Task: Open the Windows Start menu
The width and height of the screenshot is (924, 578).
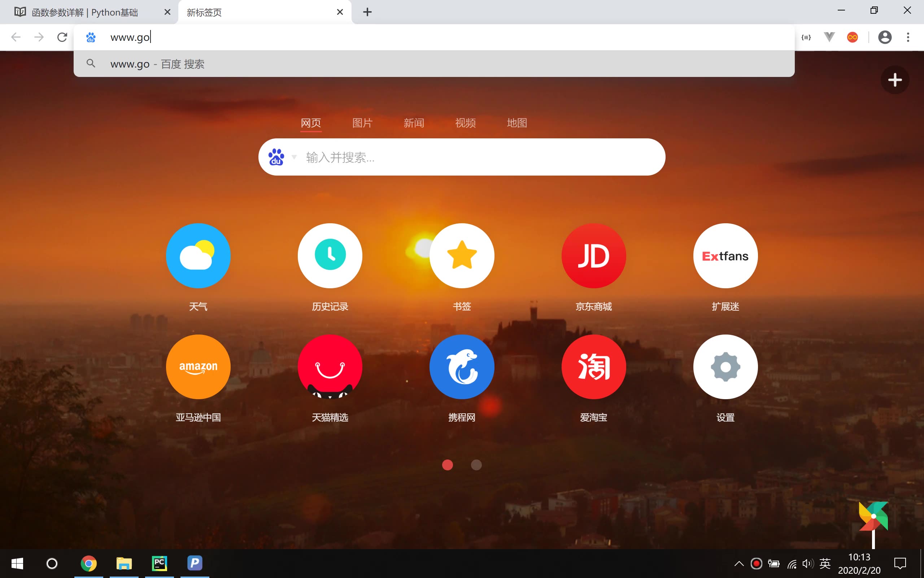Action: pos(17,563)
